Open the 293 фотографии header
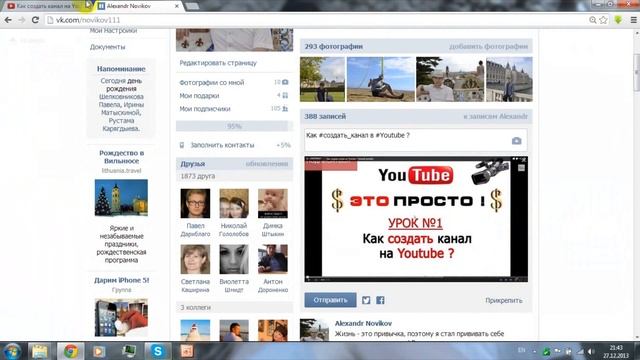Image resolution: width=640 pixels, height=360 pixels. tap(333, 47)
